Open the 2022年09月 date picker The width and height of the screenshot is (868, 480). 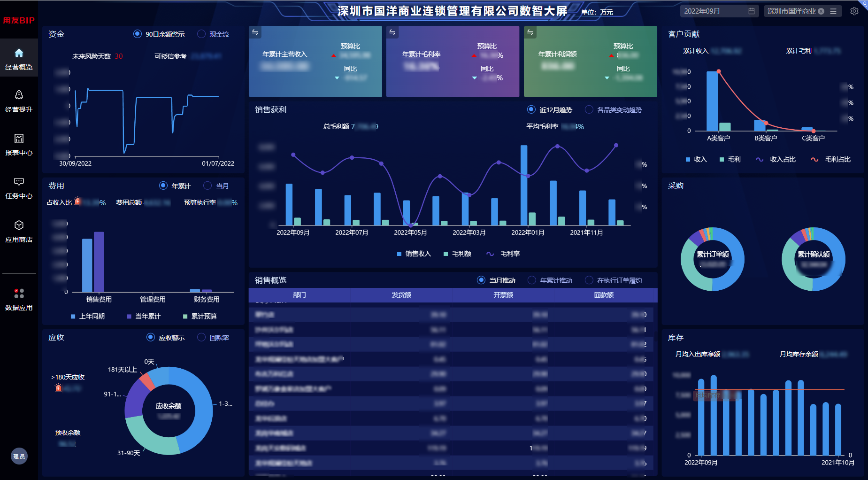tap(714, 11)
